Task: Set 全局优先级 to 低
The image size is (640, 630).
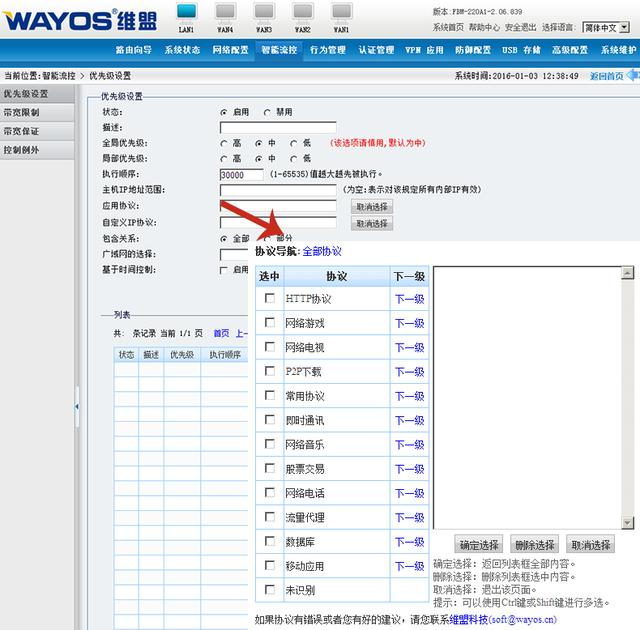Action: click(x=293, y=144)
